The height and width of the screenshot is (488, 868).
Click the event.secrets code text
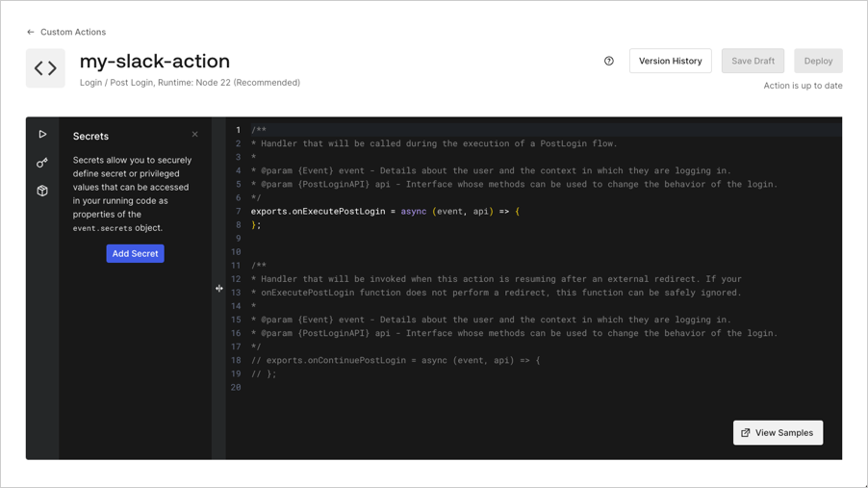pyautogui.click(x=102, y=228)
